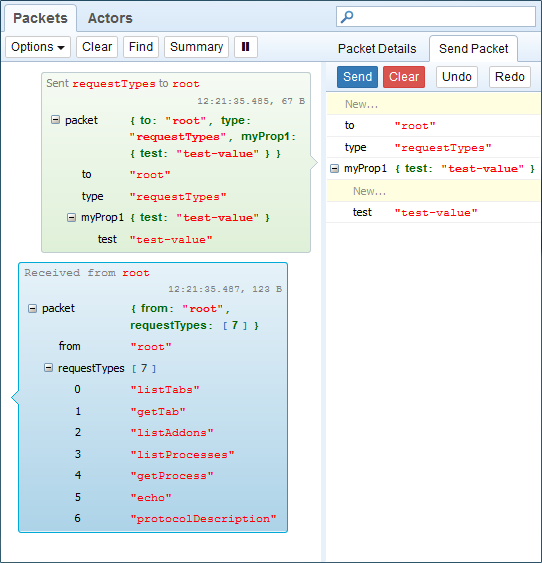Show the Summary of packets
The image size is (542, 563).
point(196,47)
